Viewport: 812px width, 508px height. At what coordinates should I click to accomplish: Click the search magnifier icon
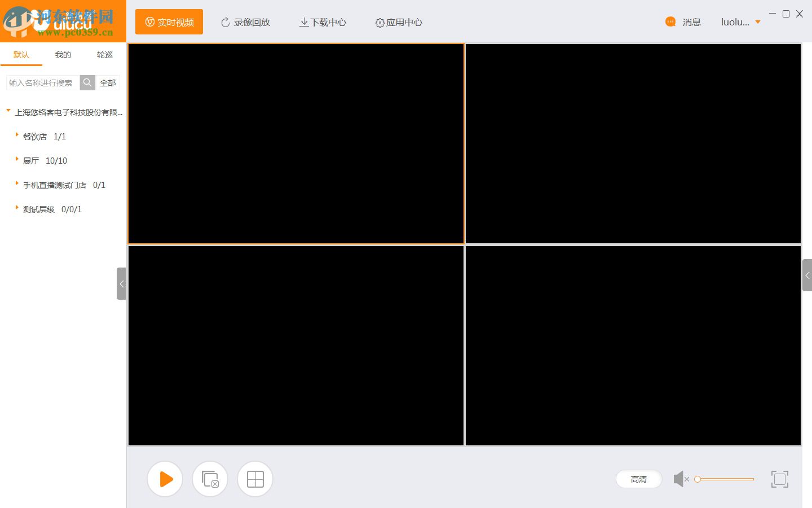87,82
